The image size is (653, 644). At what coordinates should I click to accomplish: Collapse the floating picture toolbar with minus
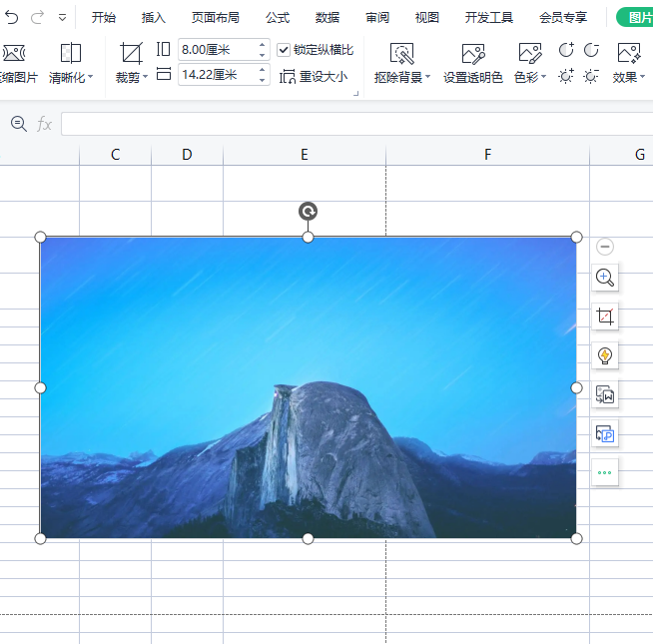pyautogui.click(x=605, y=247)
